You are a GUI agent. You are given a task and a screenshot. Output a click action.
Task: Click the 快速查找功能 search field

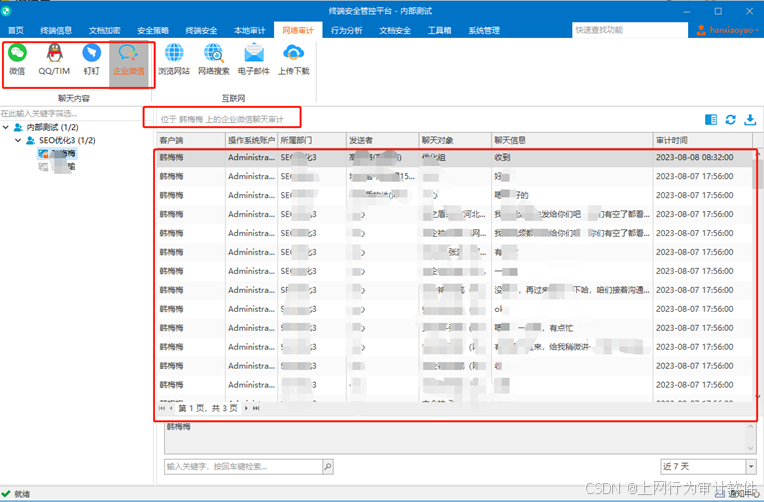(630, 30)
